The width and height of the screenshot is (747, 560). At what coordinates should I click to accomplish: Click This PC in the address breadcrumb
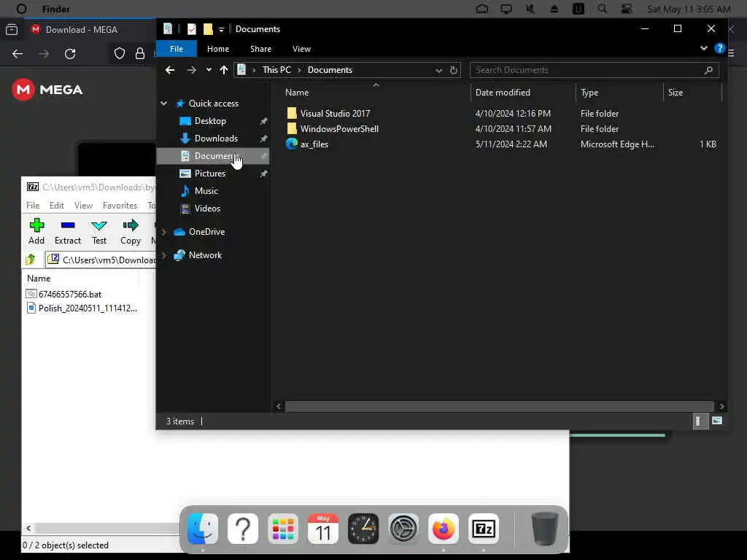click(x=276, y=70)
